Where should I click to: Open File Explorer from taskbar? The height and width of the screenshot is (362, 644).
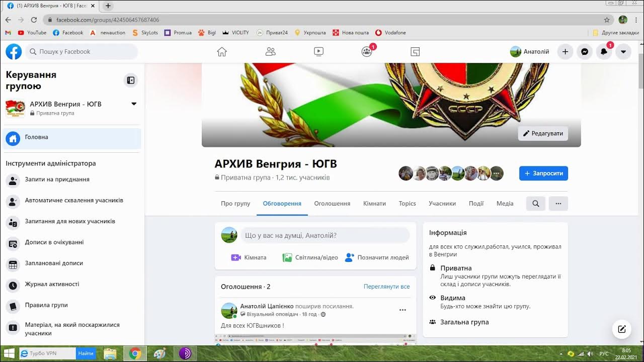pos(110,353)
